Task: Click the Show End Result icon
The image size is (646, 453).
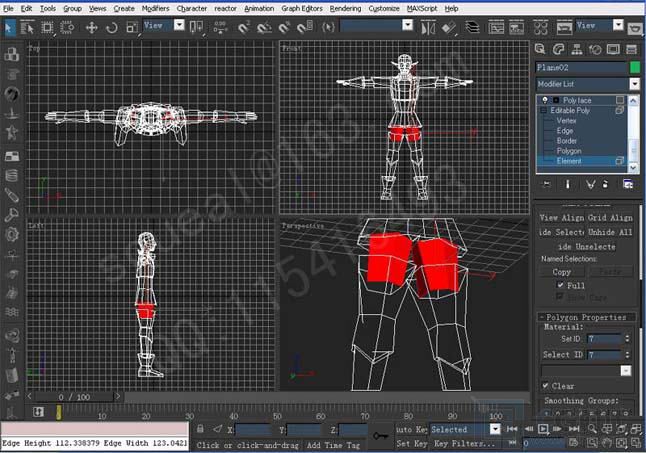Action: point(567,184)
